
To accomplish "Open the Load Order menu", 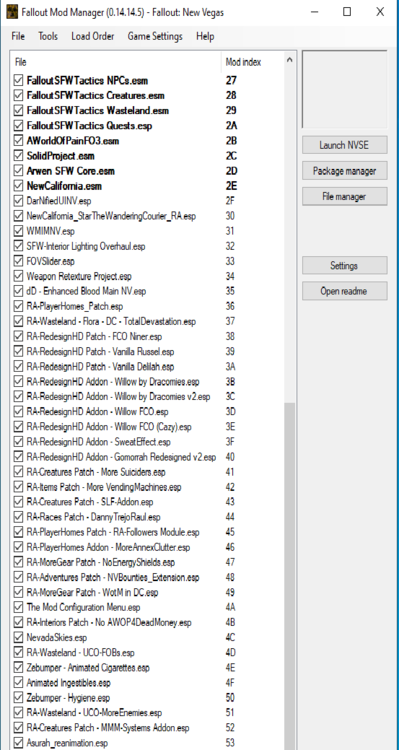I will pyautogui.click(x=93, y=36).
